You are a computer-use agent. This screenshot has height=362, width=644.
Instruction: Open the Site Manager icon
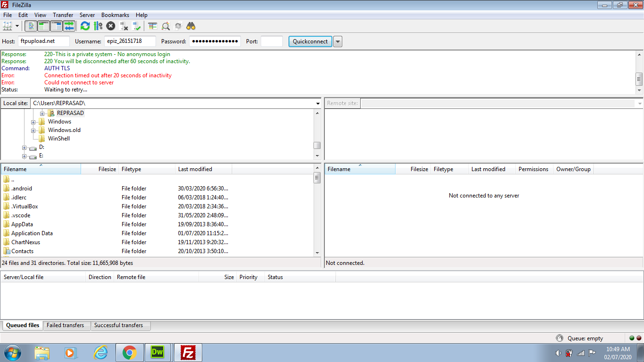pyautogui.click(x=8, y=26)
